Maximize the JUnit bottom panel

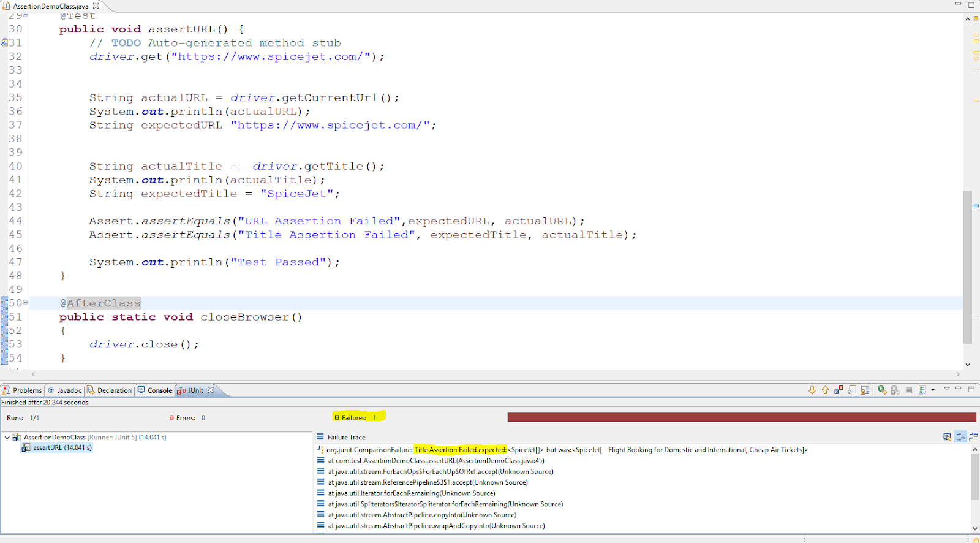[971, 389]
